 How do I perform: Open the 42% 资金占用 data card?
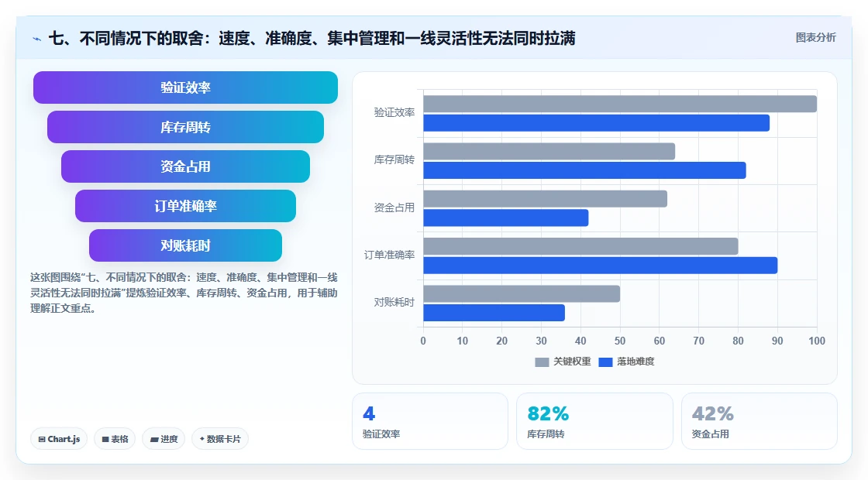coord(759,421)
